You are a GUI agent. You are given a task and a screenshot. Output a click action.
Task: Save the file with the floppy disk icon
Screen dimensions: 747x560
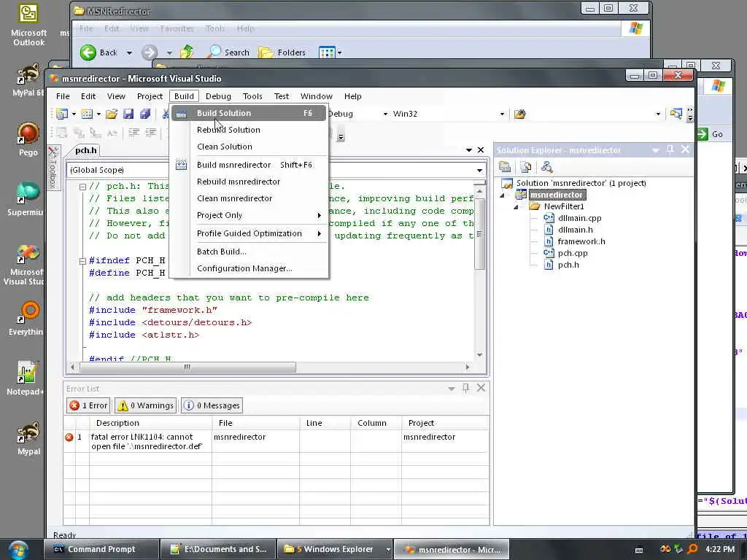coord(128,114)
